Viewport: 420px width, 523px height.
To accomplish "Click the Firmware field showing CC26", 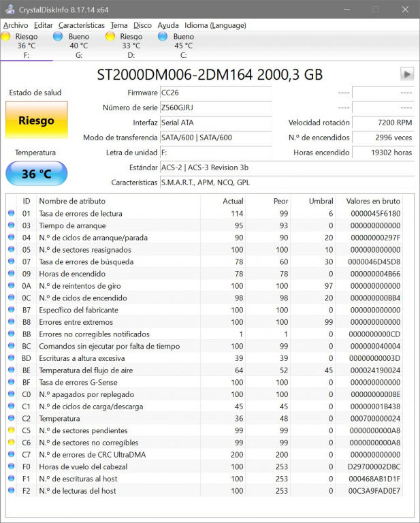I will click(215, 93).
